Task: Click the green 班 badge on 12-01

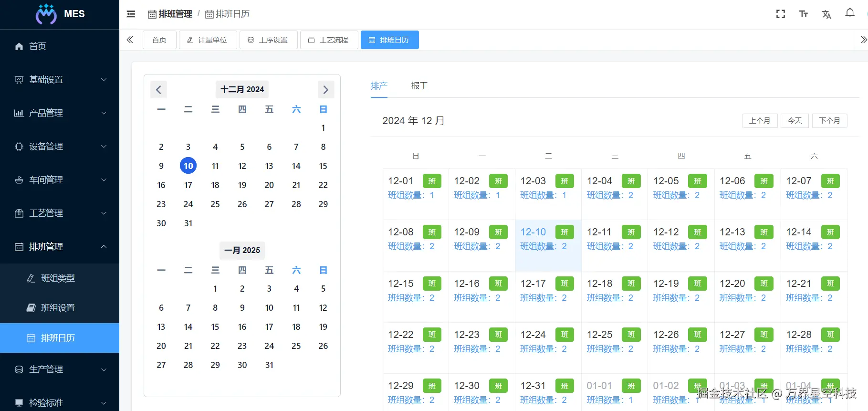Action: [432, 181]
